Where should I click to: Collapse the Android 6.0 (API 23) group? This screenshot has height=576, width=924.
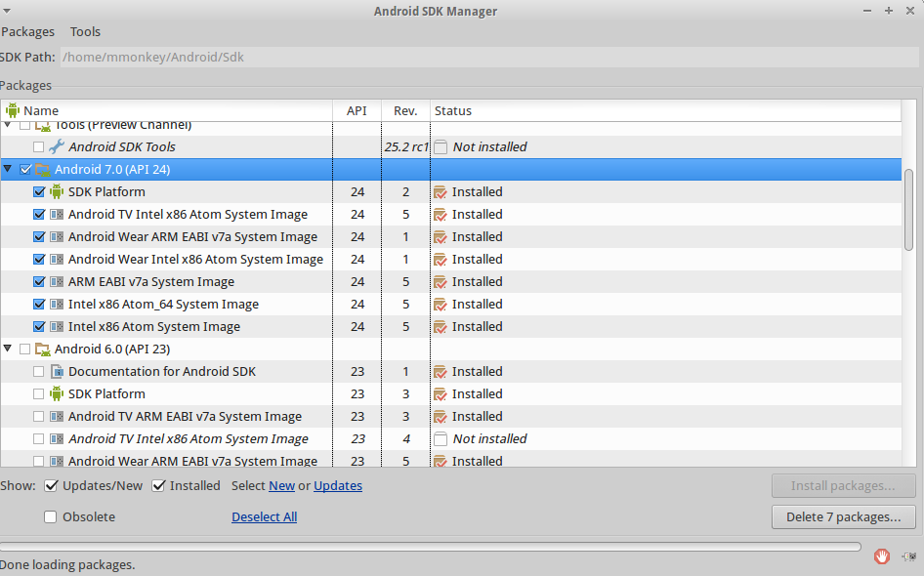8,349
